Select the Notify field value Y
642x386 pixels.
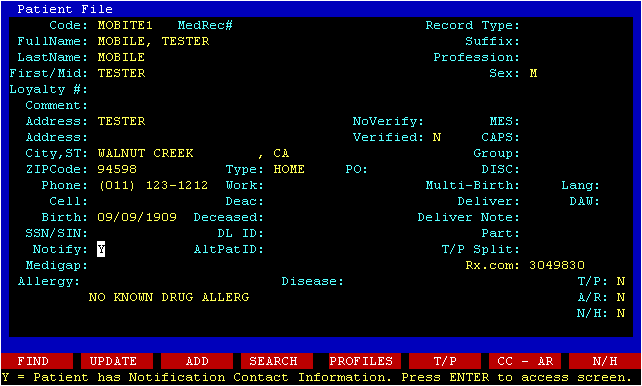pos(101,249)
